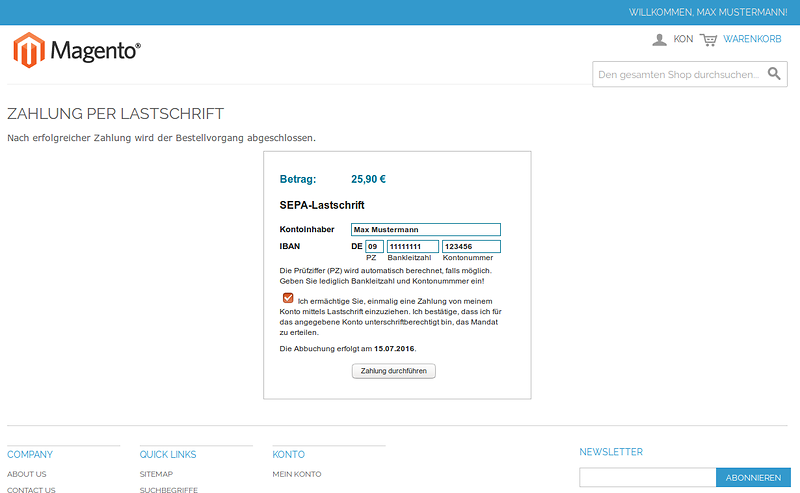The width and height of the screenshot is (800, 493).
Task: Click the Magento logo
Action: [x=77, y=50]
